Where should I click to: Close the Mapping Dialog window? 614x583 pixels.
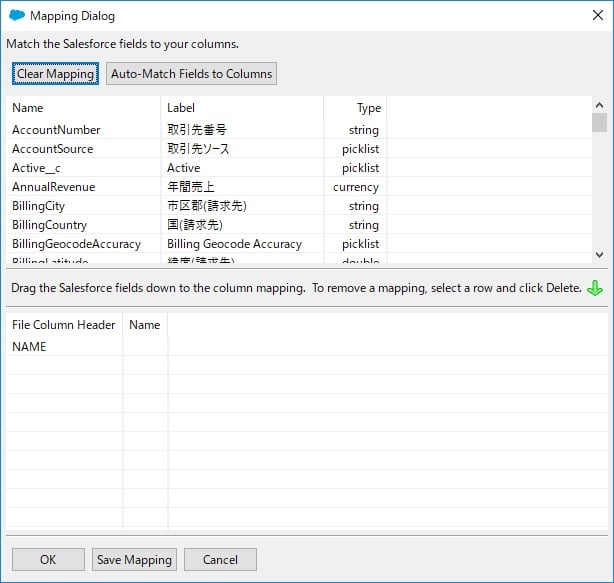tap(596, 16)
